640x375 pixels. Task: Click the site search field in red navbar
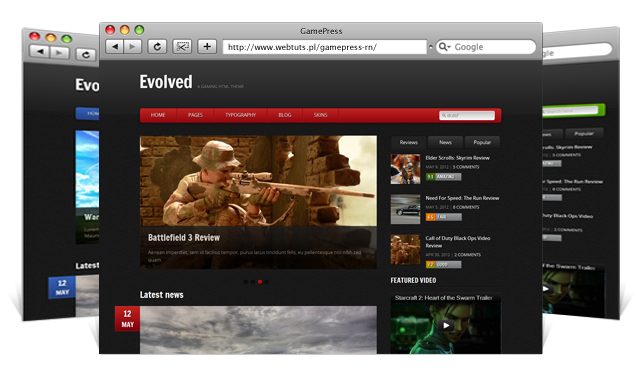(x=467, y=115)
